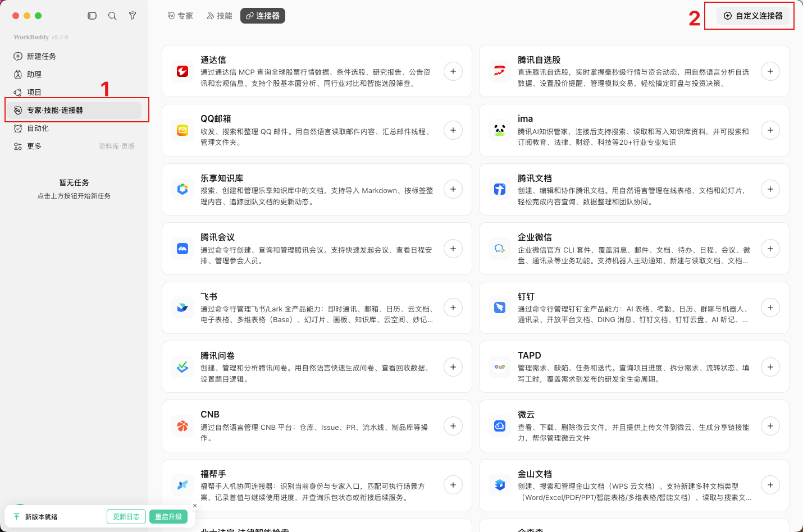Switch to the 专家 tab

(180, 16)
